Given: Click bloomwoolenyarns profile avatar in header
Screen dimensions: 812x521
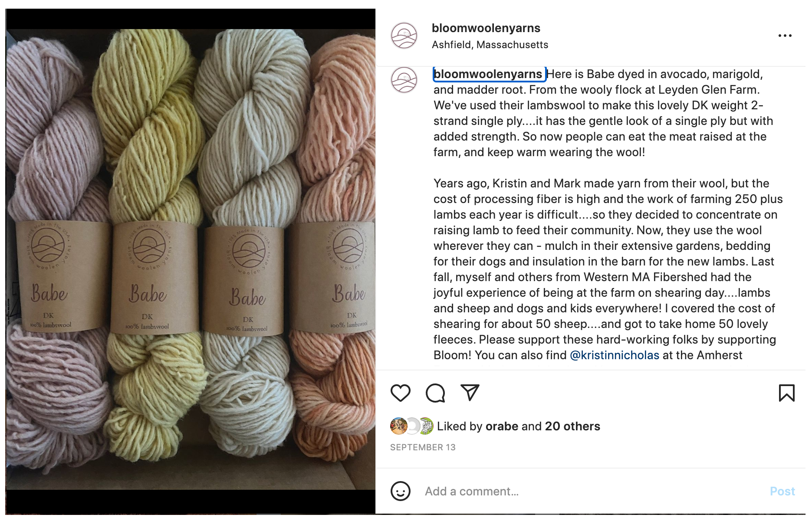Looking at the screenshot, I should pos(404,36).
